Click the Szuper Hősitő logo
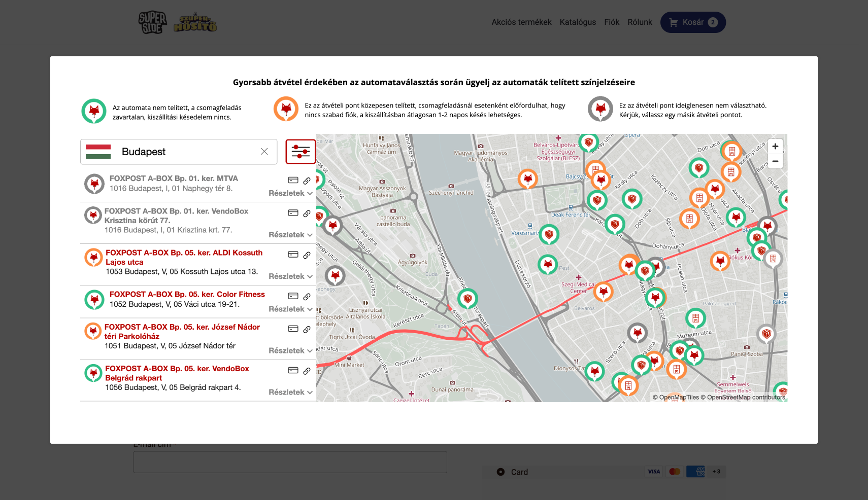Screen dimensions: 868x500 [x=195, y=23]
